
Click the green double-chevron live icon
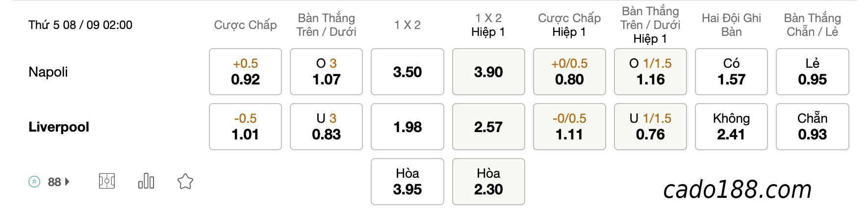(34, 182)
